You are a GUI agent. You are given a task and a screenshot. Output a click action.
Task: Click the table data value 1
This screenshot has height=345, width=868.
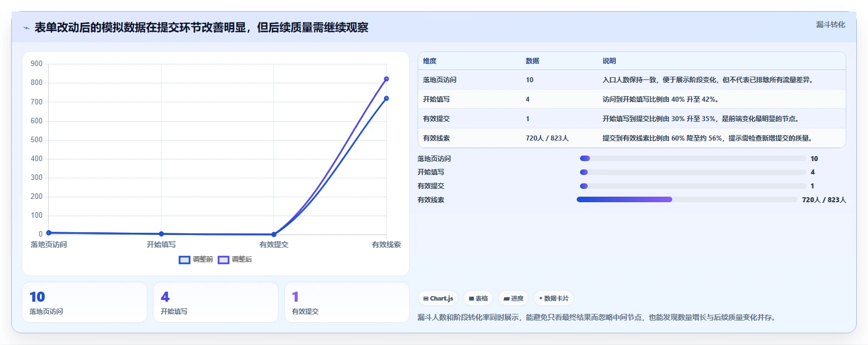pos(528,119)
